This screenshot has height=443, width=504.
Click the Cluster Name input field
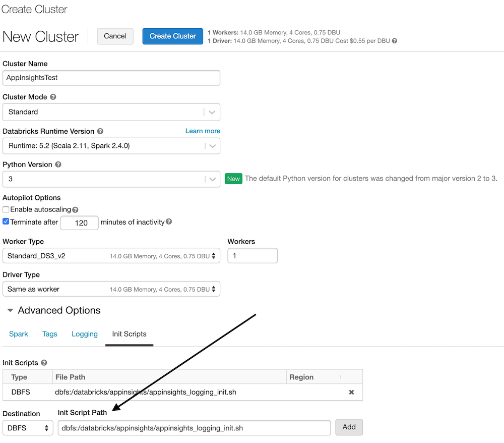[111, 78]
